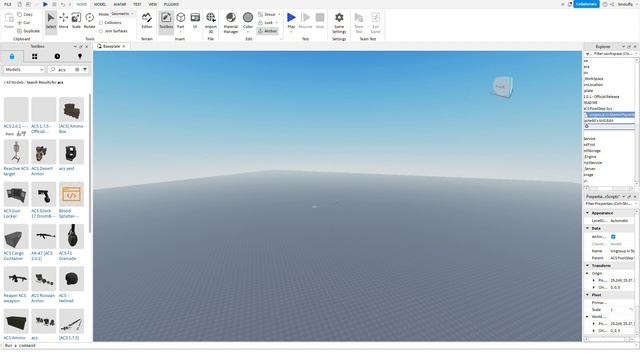This screenshot has height=360, width=640.
Task: Click the Resume test button
Action: point(305,20)
